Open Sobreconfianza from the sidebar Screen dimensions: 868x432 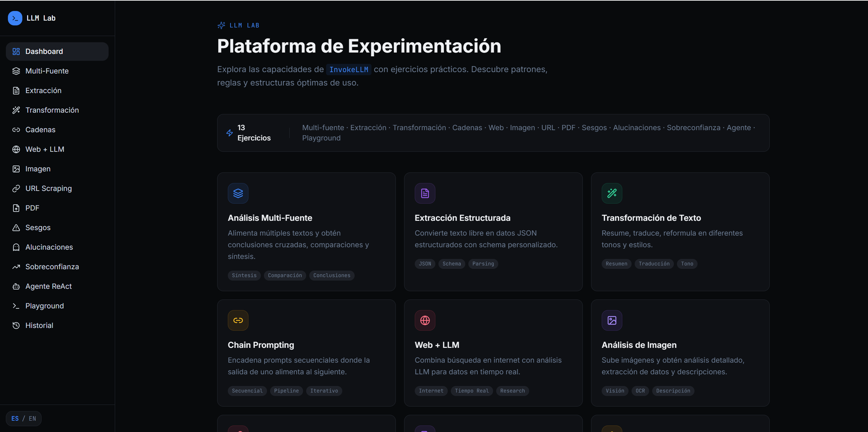point(57,267)
